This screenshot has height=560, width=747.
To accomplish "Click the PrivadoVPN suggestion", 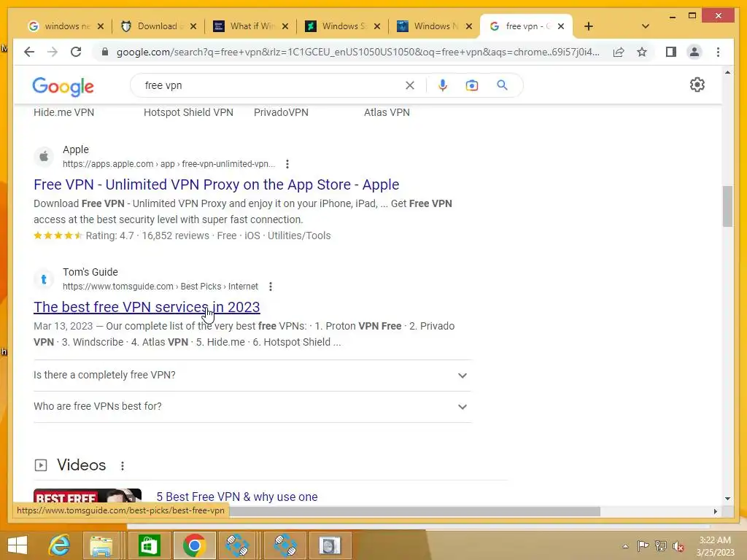I will [281, 112].
